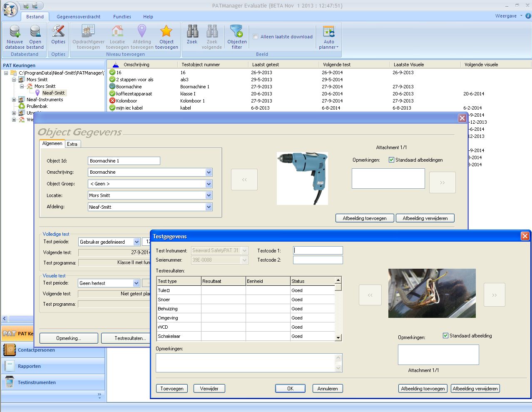Collapse the Mors Smitt root tree node
The width and height of the screenshot is (532, 412).
pyautogui.click(x=14, y=80)
